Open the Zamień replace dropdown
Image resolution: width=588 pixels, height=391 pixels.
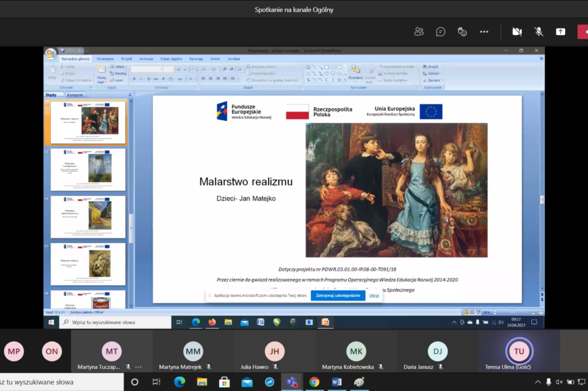[433, 74]
